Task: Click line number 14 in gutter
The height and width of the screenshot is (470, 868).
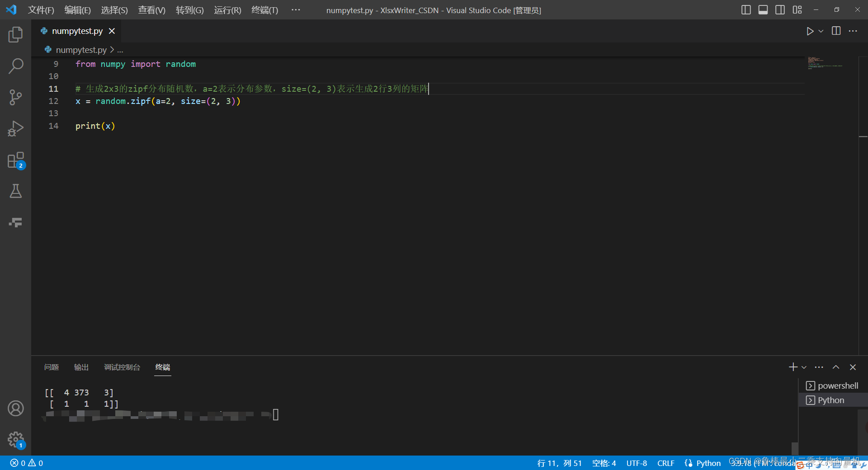Action: pos(53,126)
